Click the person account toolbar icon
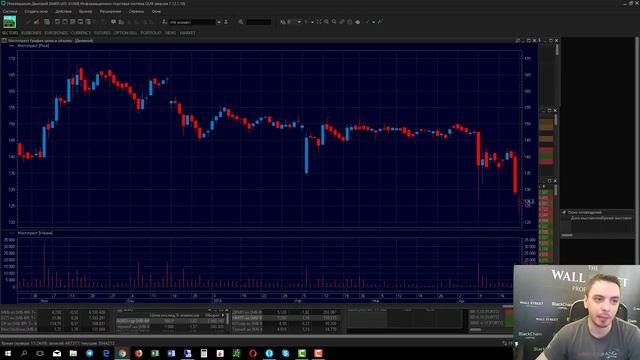This screenshot has height=360, width=640. [164, 22]
